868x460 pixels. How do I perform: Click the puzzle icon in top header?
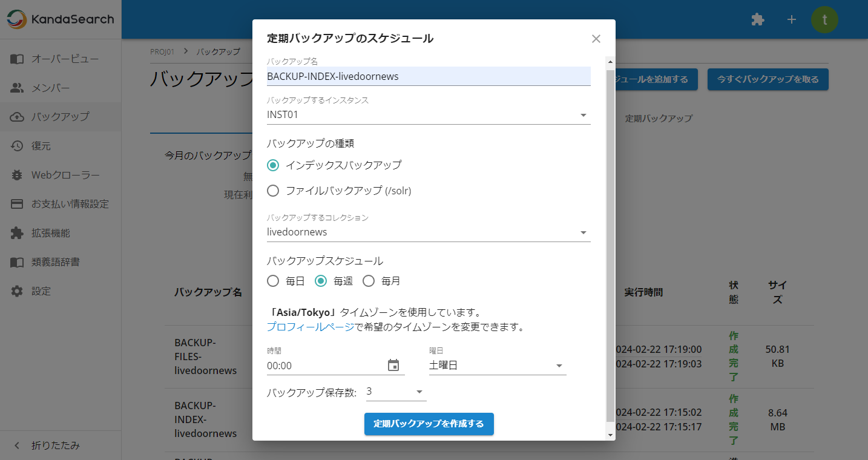click(x=757, y=19)
